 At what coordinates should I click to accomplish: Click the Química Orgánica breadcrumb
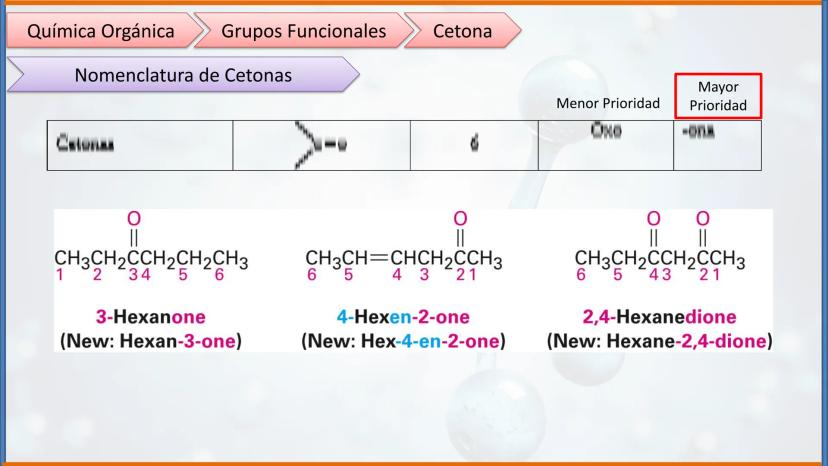pos(100,31)
